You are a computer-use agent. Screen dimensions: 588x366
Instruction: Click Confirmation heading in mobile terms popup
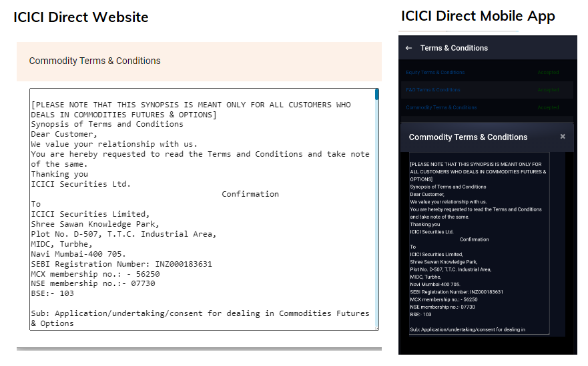tap(474, 239)
